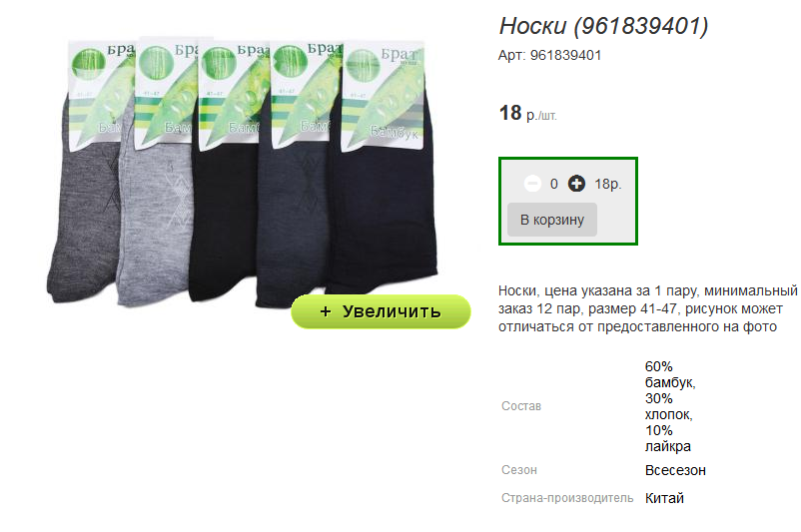Select the quantity value 0 field

click(x=554, y=184)
